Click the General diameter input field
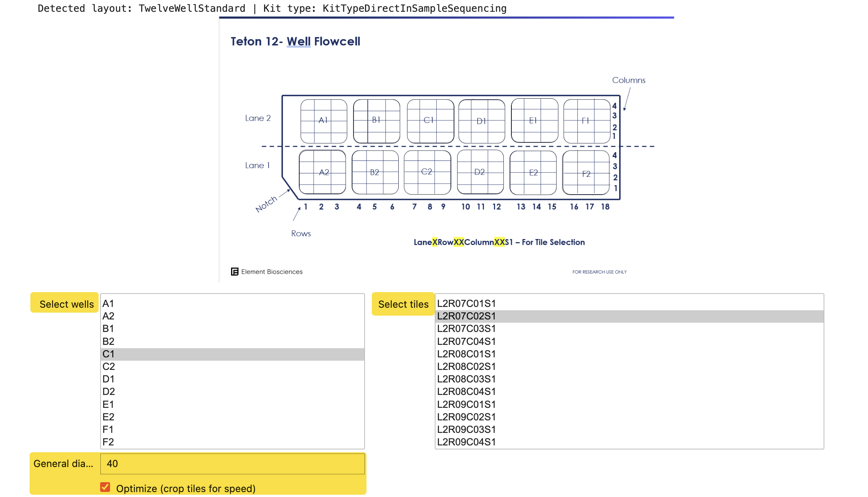 233,464
